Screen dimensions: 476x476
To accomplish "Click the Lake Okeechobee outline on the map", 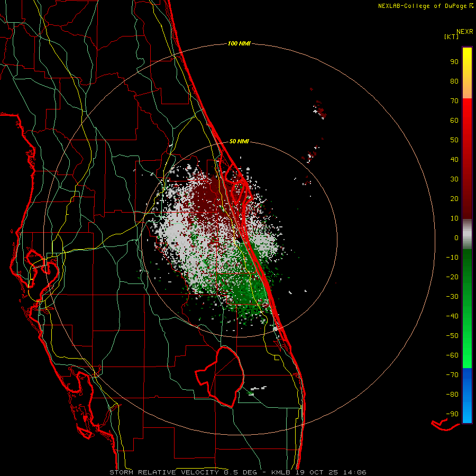I will tap(221, 377).
